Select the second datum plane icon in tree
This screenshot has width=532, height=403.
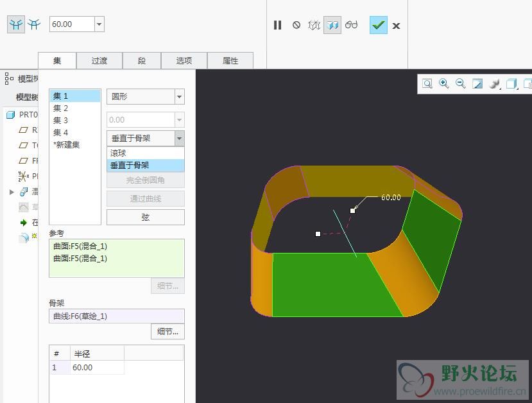click(23, 145)
